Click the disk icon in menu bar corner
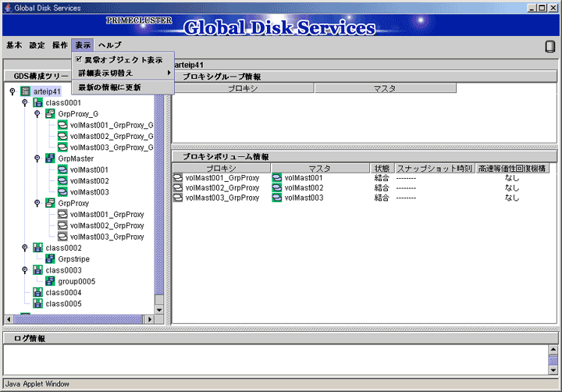This screenshot has width=562, height=392. 550,47
